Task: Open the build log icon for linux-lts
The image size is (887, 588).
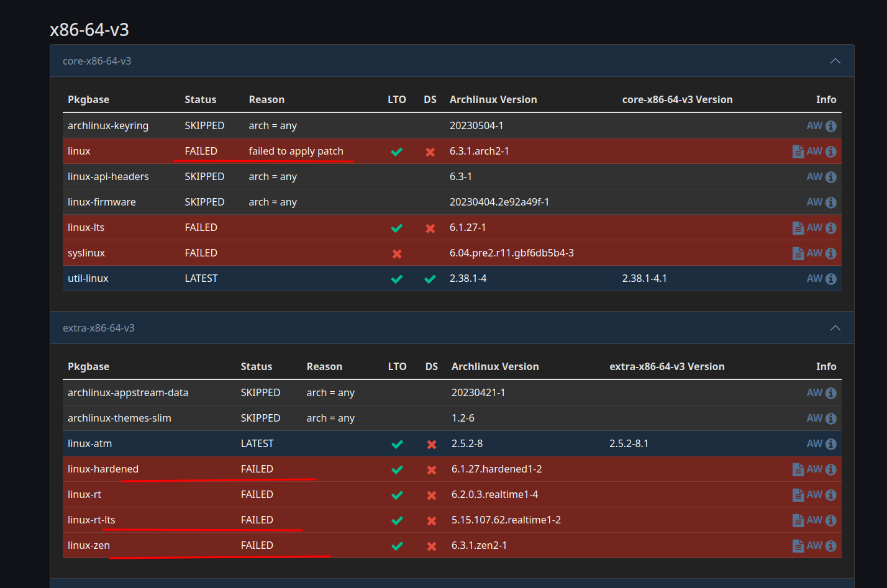Action: pyautogui.click(x=798, y=228)
